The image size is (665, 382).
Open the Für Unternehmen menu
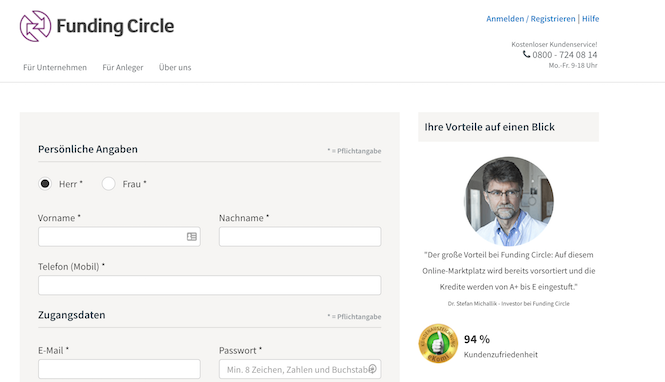55,67
